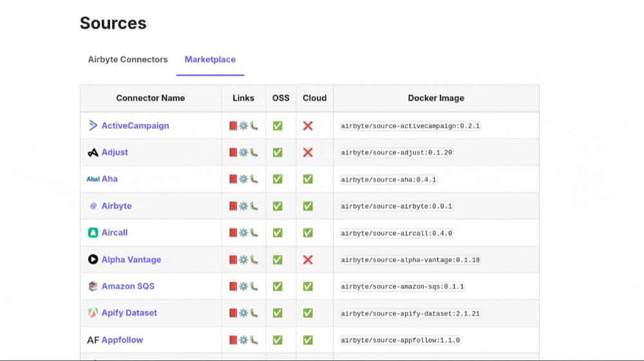This screenshot has height=361, width=644.
Task: Click the Cloud column header
Action: (x=315, y=98)
